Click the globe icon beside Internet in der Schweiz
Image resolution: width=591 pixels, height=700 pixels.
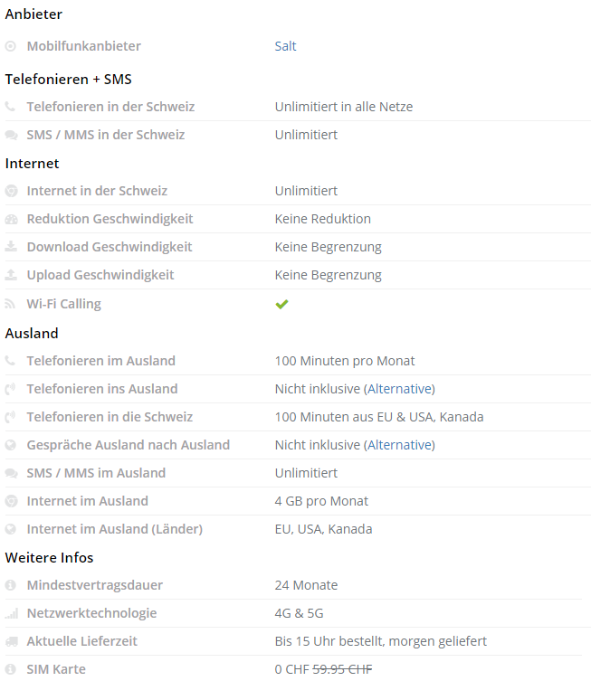pyautogui.click(x=11, y=191)
